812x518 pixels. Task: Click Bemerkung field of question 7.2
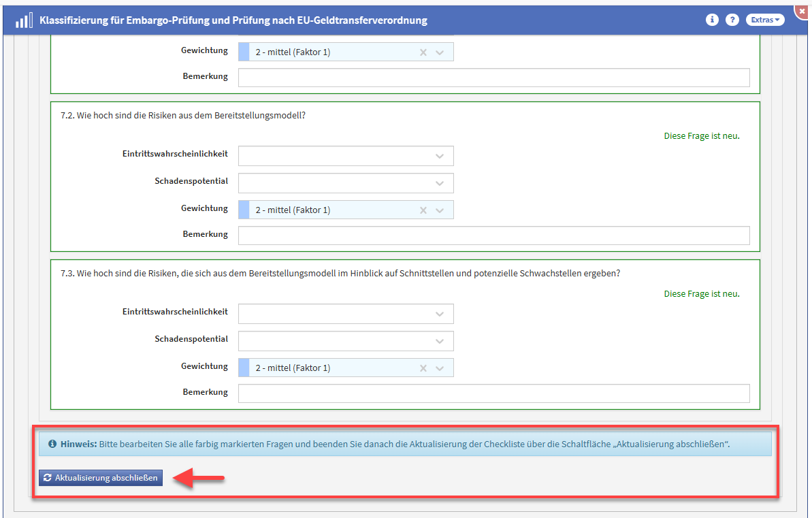(x=493, y=236)
